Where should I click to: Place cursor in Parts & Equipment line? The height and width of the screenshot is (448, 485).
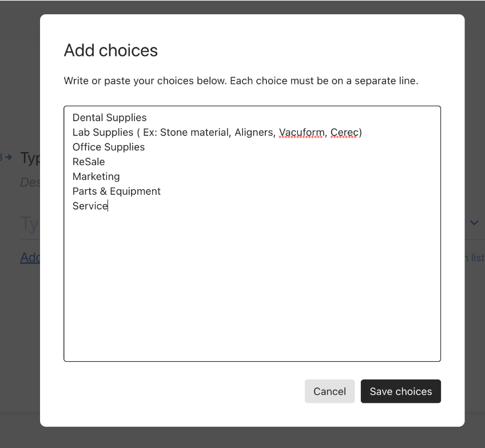coord(117,191)
